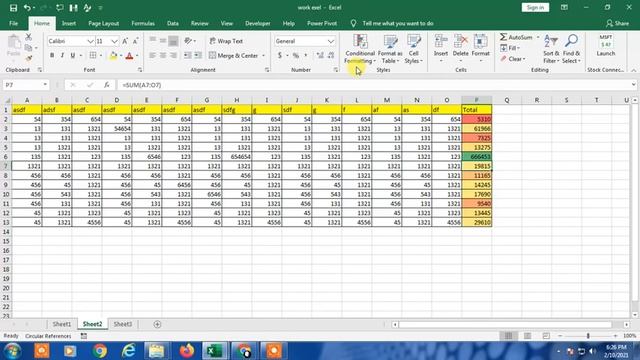Viewport: 640px width, 360px height.
Task: Click in the Name Box showing P7
Action: [23, 85]
